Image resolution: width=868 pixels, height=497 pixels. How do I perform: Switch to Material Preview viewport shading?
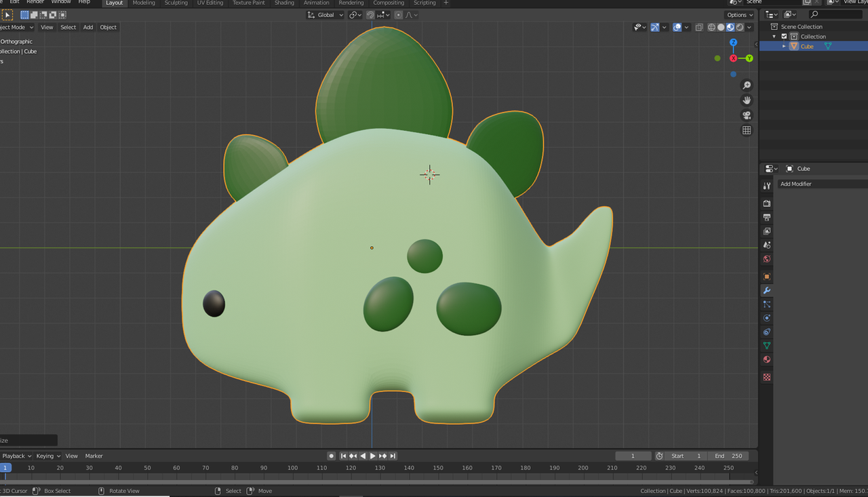click(730, 27)
